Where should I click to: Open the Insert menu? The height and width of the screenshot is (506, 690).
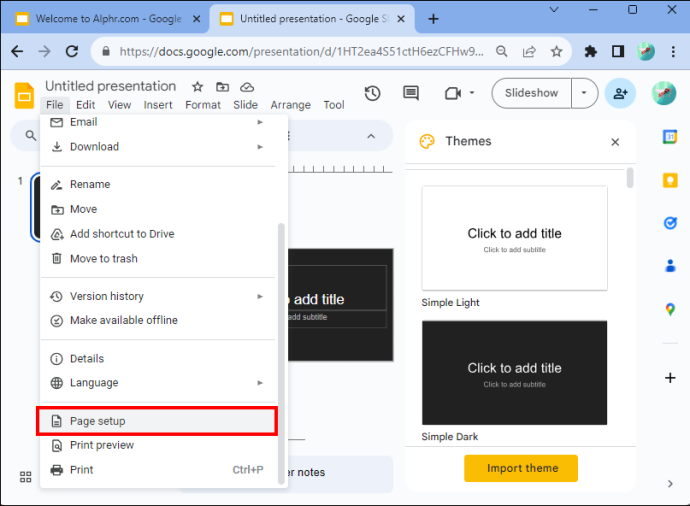tap(158, 105)
